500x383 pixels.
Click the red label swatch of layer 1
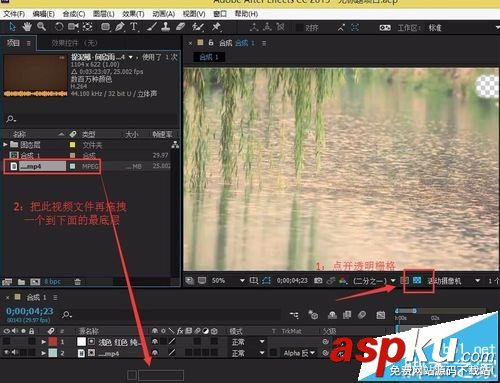[x=53, y=341]
